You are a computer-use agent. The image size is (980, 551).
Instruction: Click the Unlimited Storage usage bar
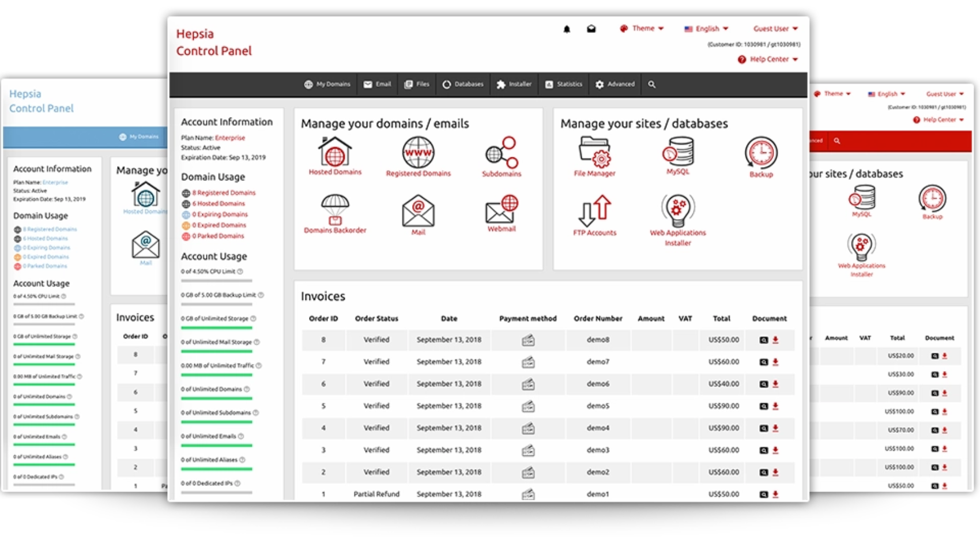217,328
